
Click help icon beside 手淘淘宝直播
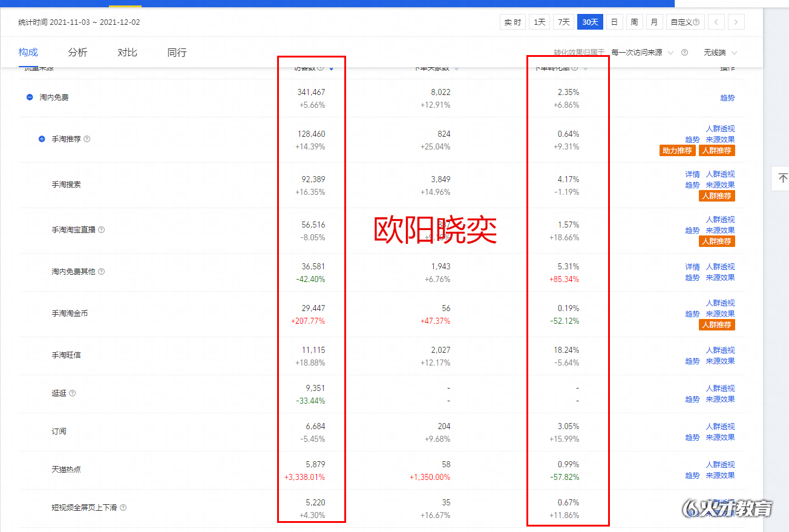pyautogui.click(x=102, y=230)
